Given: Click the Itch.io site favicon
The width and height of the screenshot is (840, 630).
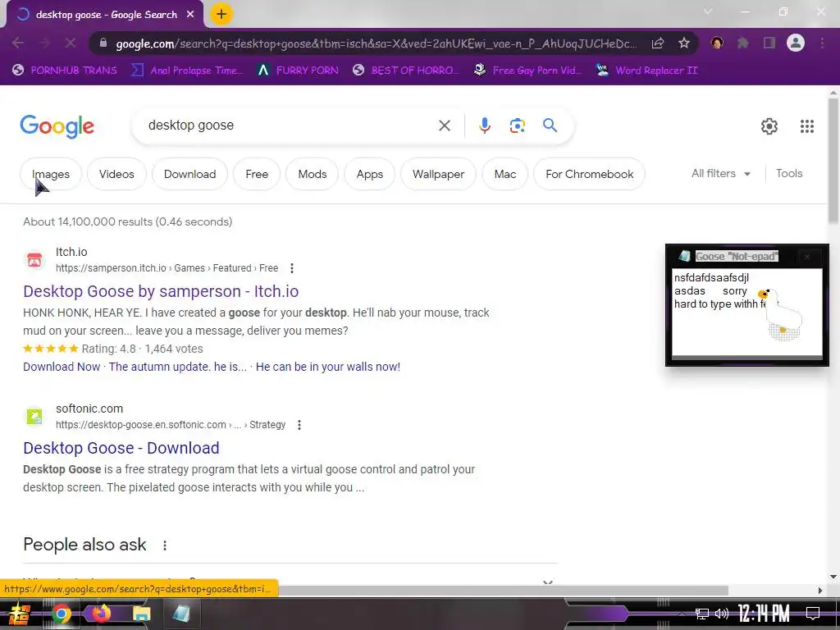Looking at the screenshot, I should click(x=34, y=260).
